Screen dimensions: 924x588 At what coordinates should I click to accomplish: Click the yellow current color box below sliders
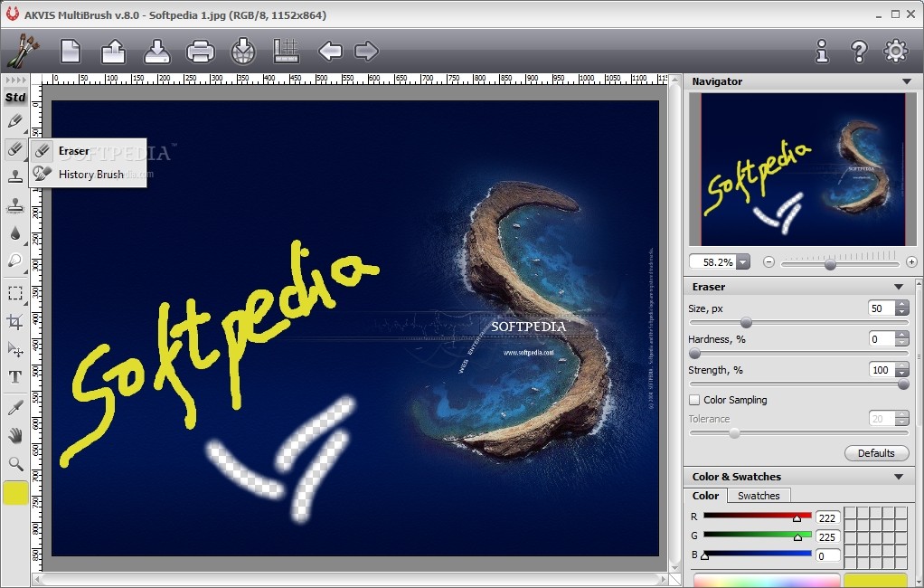point(875,581)
